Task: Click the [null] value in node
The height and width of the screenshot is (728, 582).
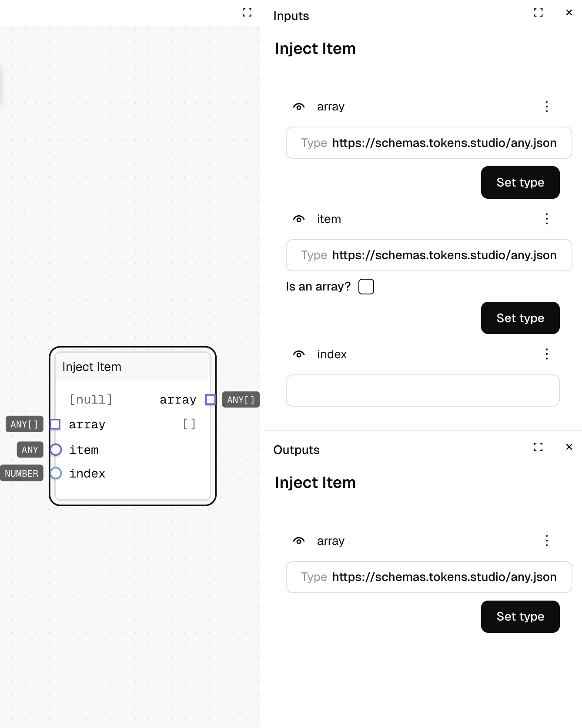Action: pos(91,399)
